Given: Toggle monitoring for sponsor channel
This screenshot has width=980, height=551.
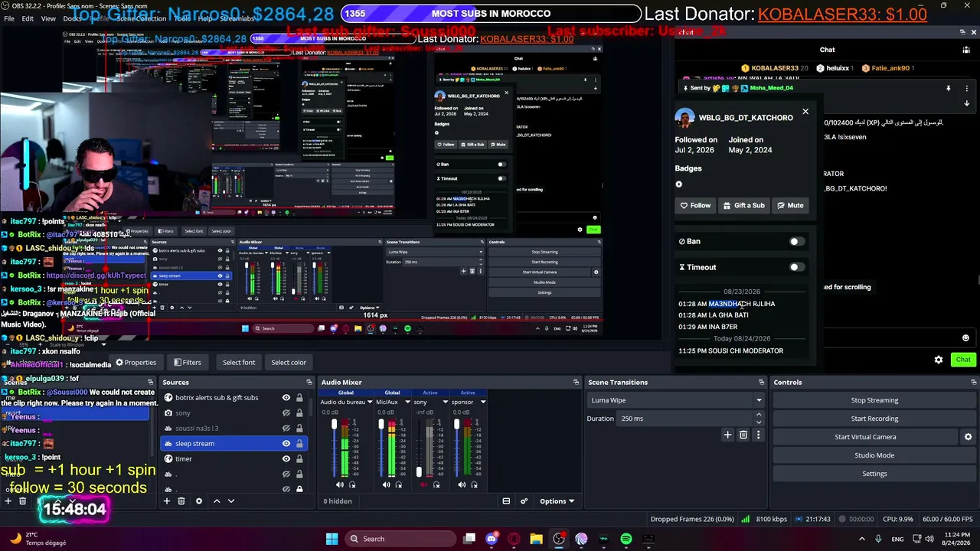Looking at the screenshot, I should 474,484.
